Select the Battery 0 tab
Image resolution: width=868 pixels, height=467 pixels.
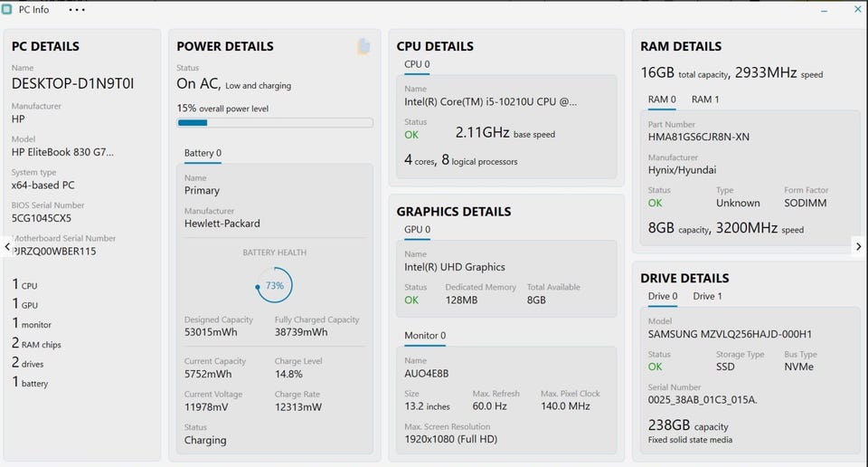coord(203,153)
